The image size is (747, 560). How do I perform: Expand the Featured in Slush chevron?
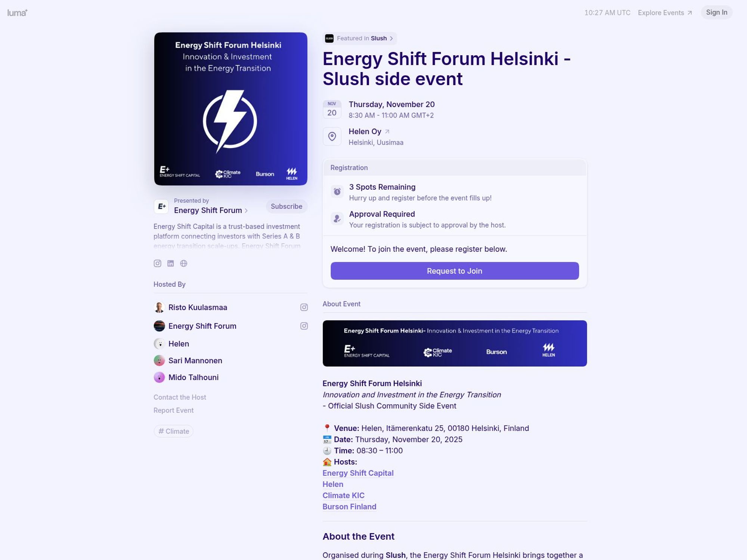[391, 38]
